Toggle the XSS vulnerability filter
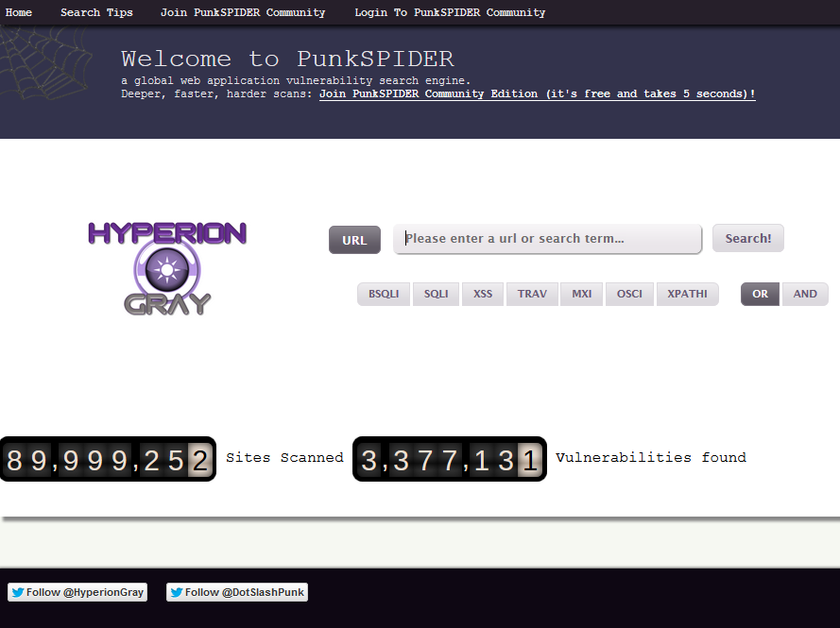The height and width of the screenshot is (628, 840). click(x=483, y=294)
